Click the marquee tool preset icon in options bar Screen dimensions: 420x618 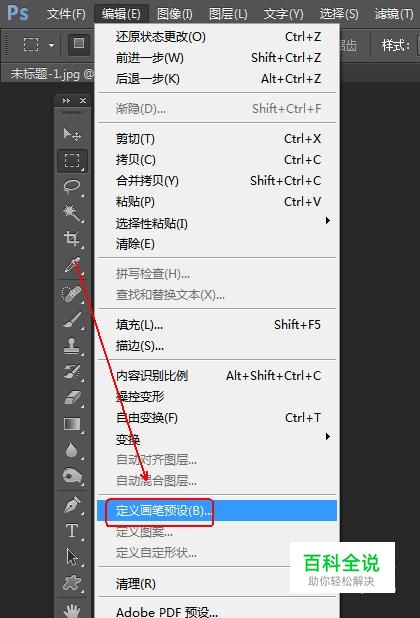(x=31, y=44)
